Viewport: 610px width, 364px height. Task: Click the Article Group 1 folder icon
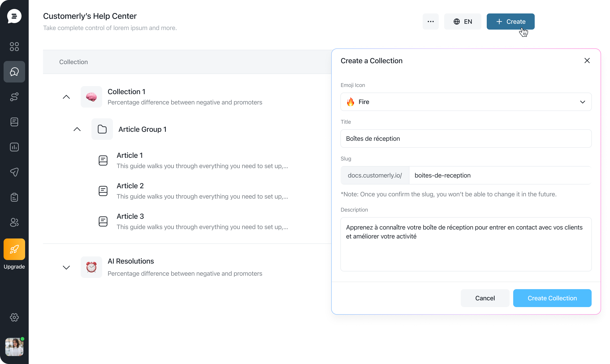pyautogui.click(x=102, y=129)
